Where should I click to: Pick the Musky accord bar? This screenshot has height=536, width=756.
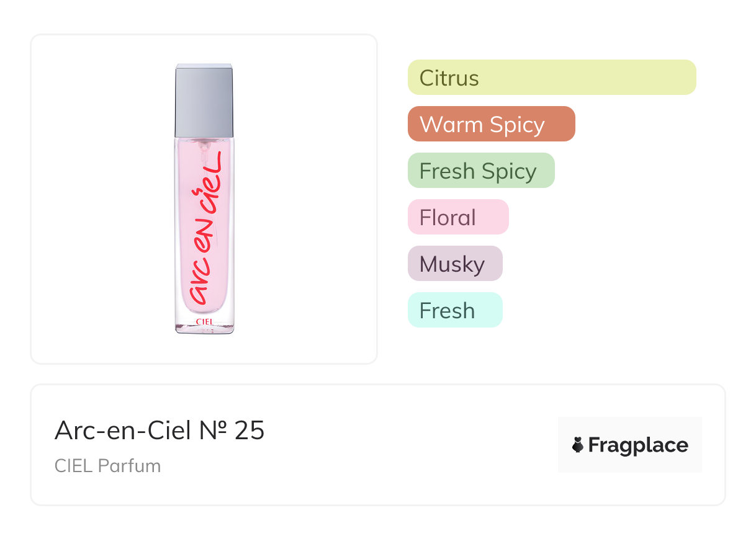(x=454, y=264)
